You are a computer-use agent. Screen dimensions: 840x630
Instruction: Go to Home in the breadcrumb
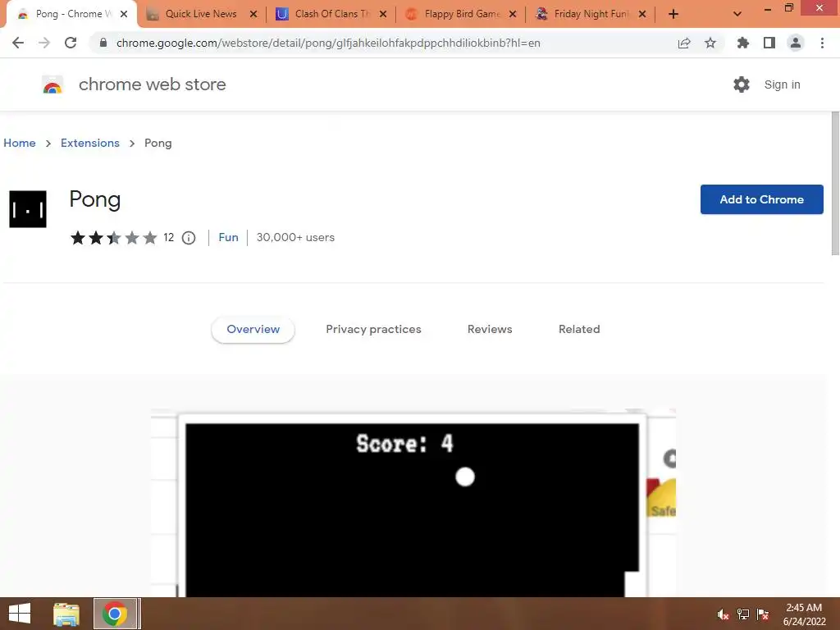click(20, 143)
